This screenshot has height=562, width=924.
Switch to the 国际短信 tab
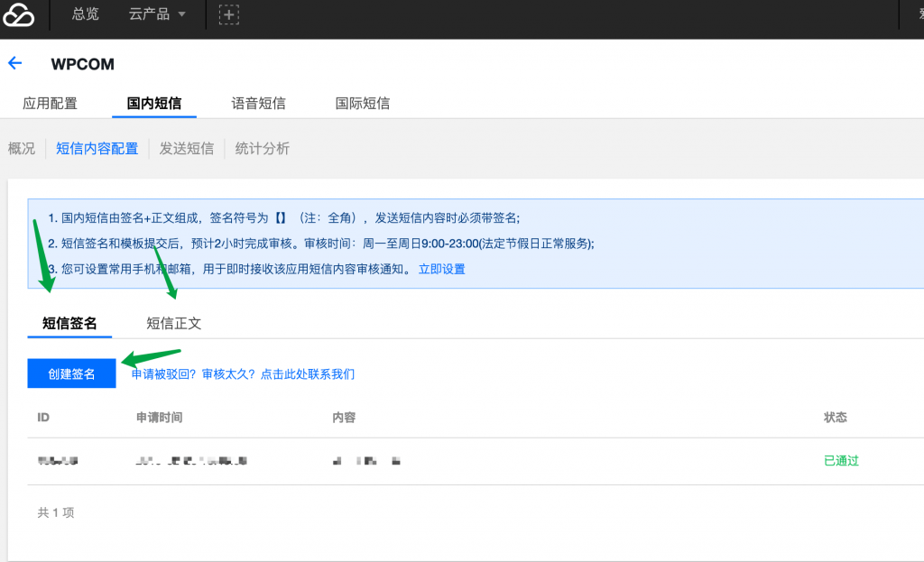point(362,103)
